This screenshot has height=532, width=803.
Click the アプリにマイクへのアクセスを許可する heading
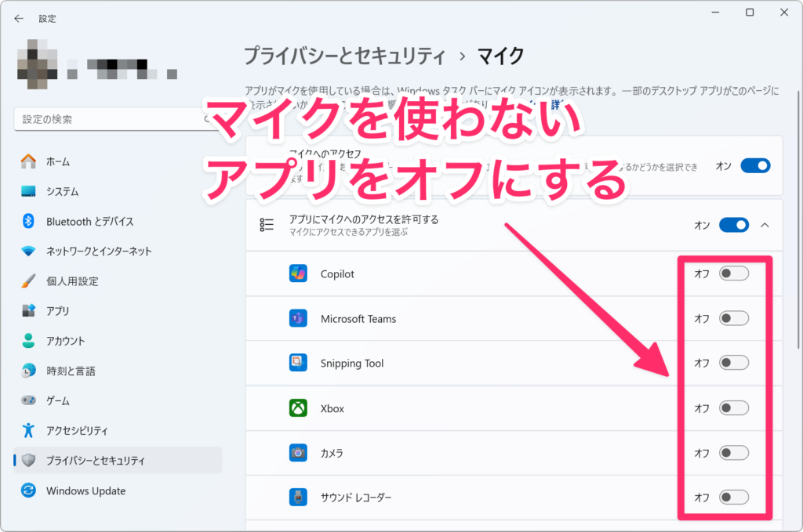point(364,219)
